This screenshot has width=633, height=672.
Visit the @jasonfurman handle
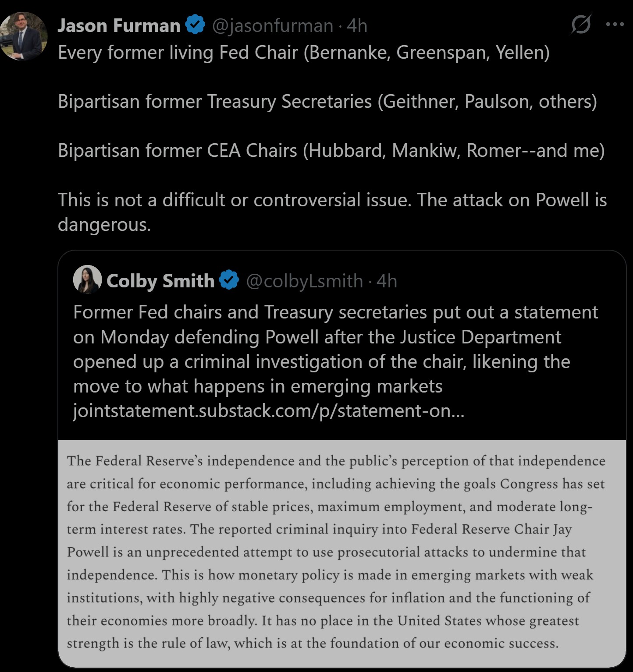[x=272, y=26]
